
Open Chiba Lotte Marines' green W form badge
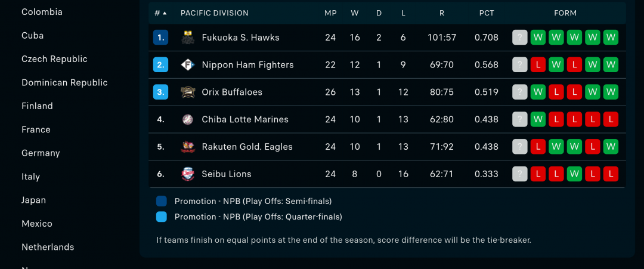click(x=538, y=119)
